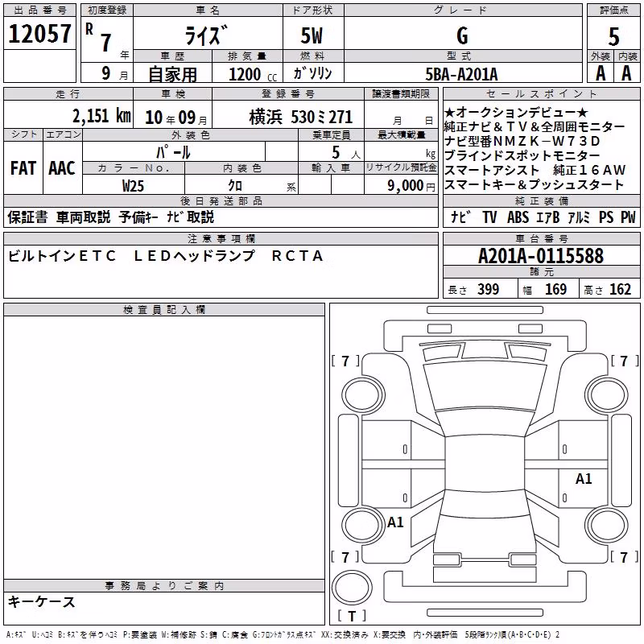The height and width of the screenshot is (644, 644).
Task: Click the U:ヘコミ legend entry
Action: point(43,635)
